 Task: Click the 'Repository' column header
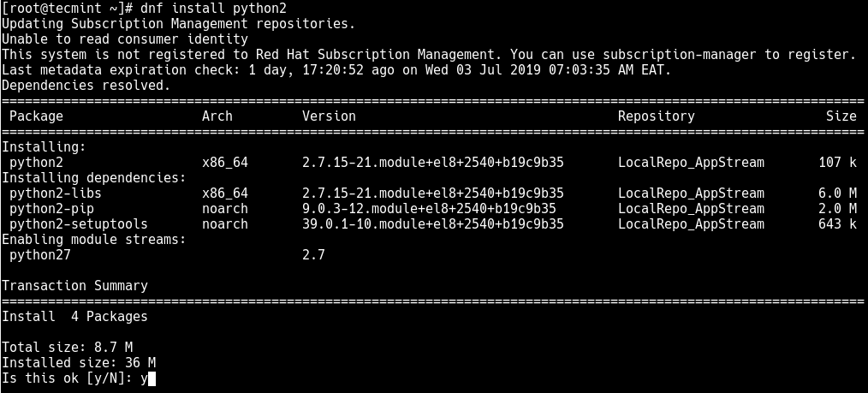click(657, 116)
